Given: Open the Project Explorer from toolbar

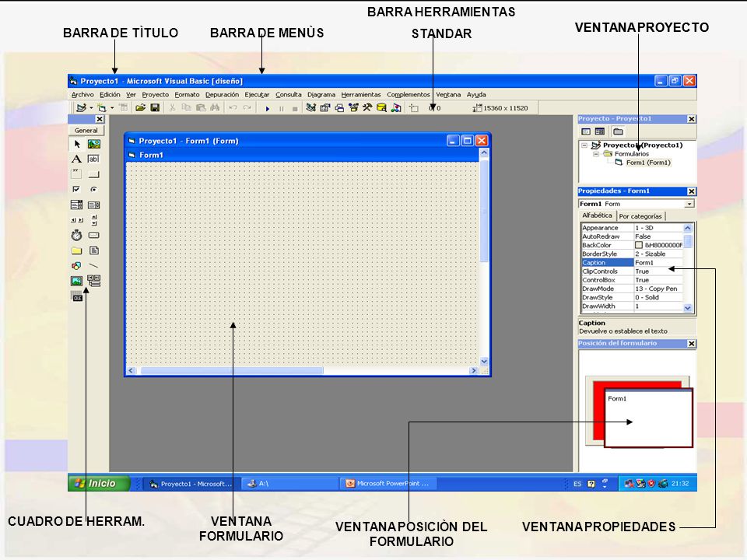Looking at the screenshot, I should pyautogui.click(x=310, y=108).
